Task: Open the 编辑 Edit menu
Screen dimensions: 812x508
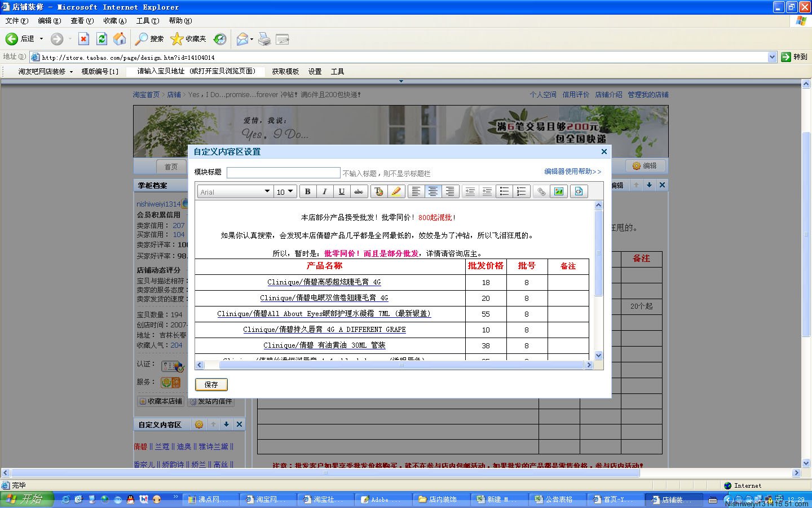Action: tap(50, 21)
